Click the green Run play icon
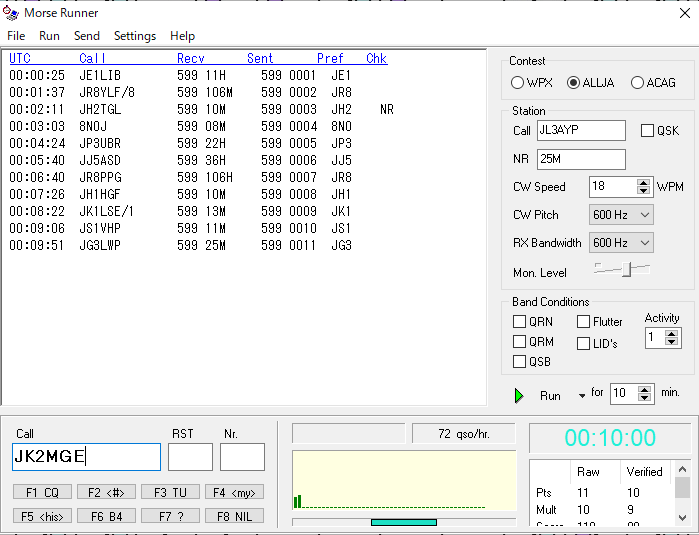Viewport: 699px width, 535px height. tap(519, 395)
